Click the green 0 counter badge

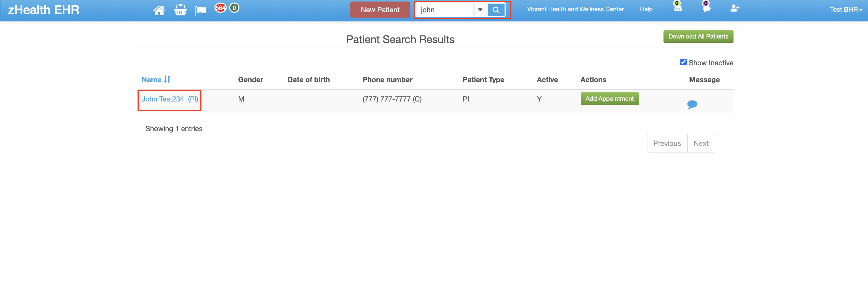[x=234, y=8]
